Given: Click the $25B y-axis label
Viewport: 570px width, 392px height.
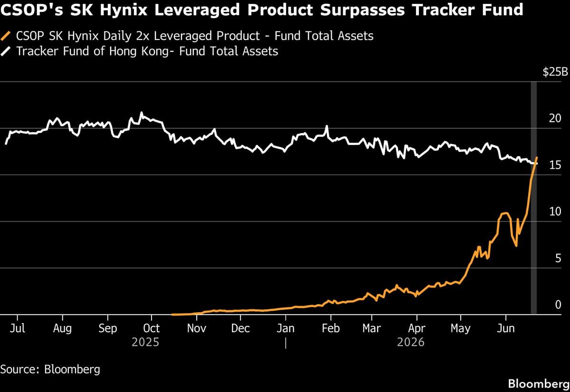Looking at the screenshot, I should [x=555, y=73].
